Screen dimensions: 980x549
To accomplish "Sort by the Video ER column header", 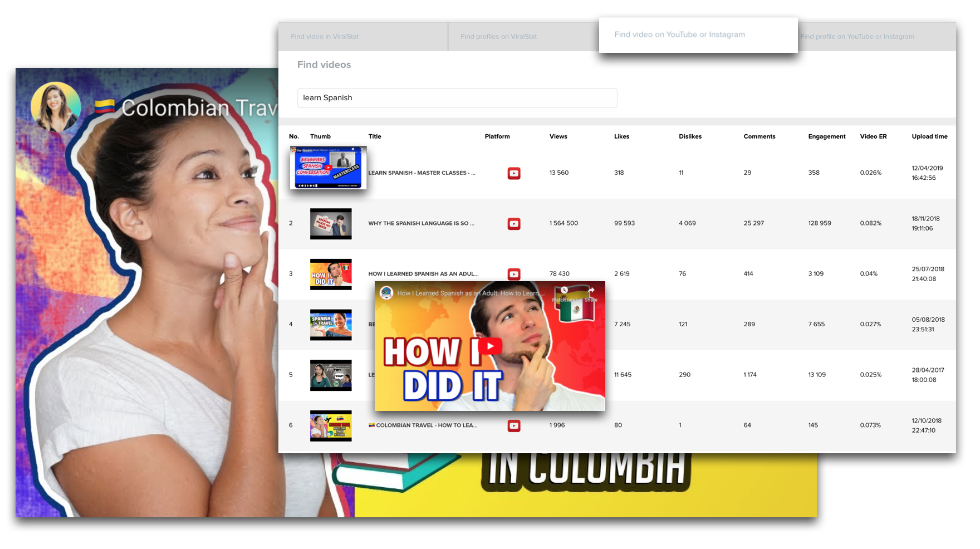I will (x=873, y=136).
